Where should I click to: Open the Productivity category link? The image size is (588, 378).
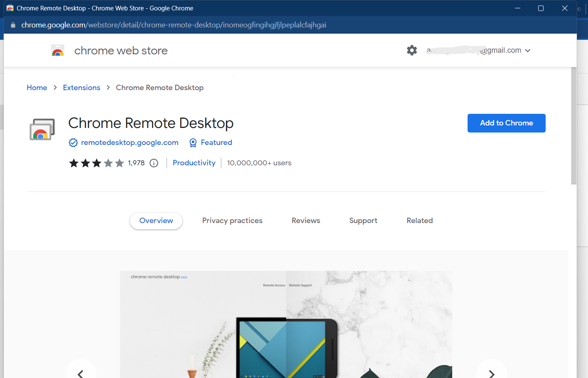pyautogui.click(x=194, y=163)
